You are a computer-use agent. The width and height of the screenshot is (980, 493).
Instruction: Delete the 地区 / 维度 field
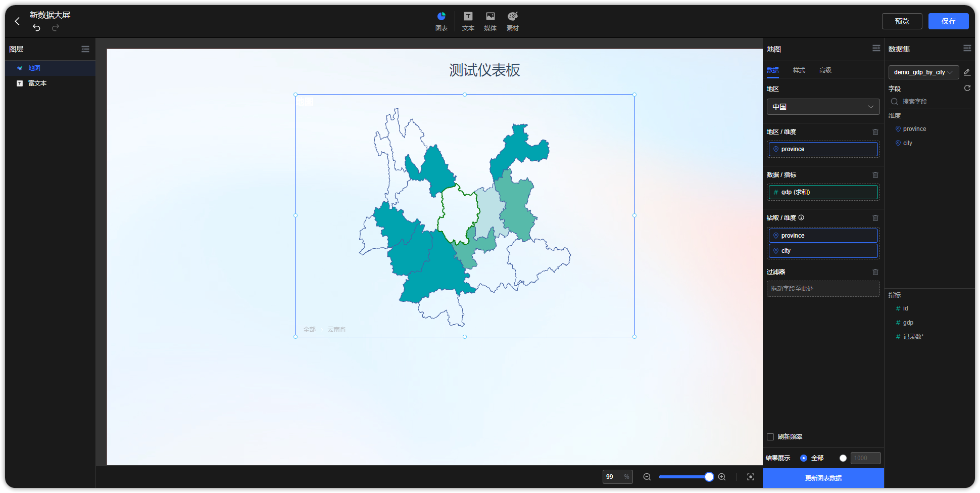pos(875,132)
